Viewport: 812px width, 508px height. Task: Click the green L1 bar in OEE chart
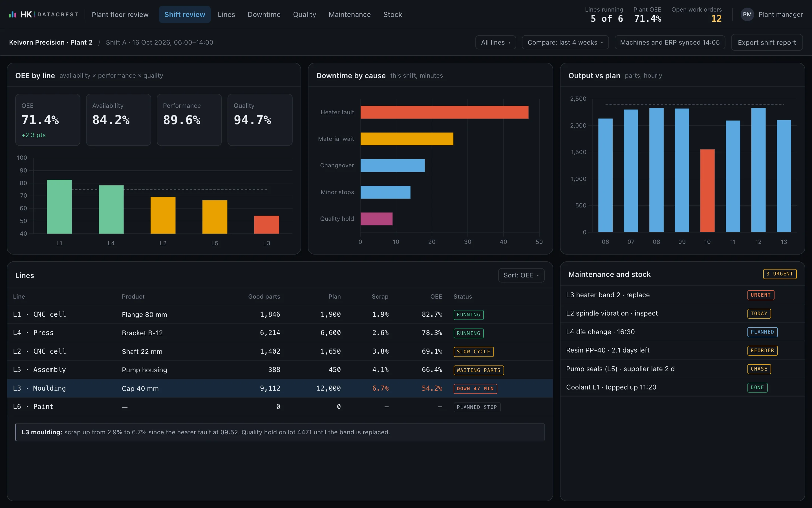tap(59, 207)
